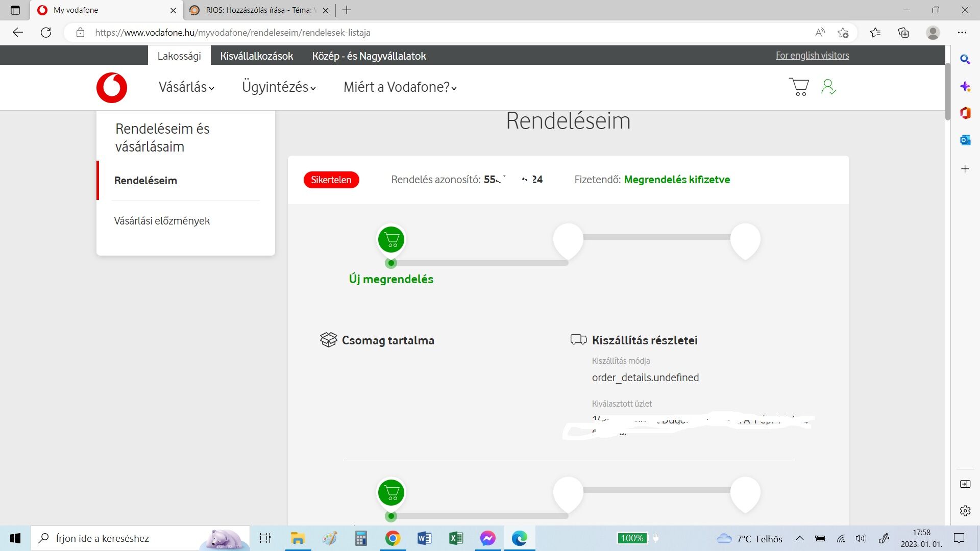Image resolution: width=980 pixels, height=551 pixels.
Task: Add page to favorites star icon
Action: coord(843,33)
